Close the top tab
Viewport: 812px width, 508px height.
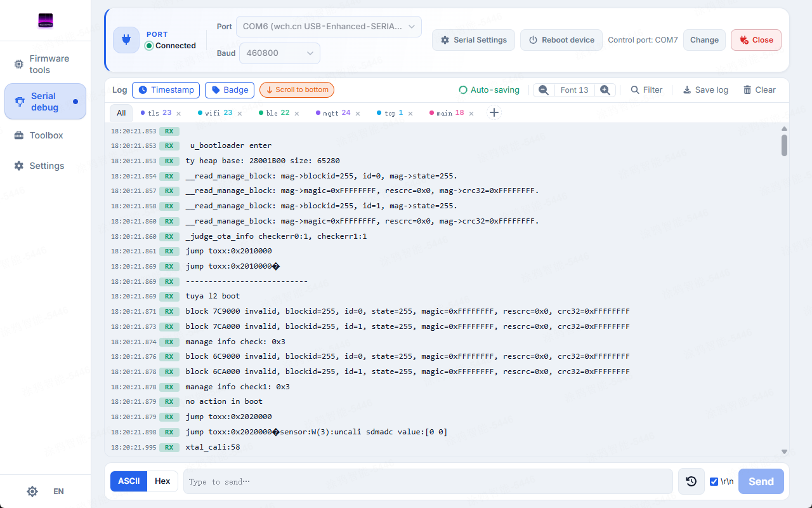[x=410, y=114]
